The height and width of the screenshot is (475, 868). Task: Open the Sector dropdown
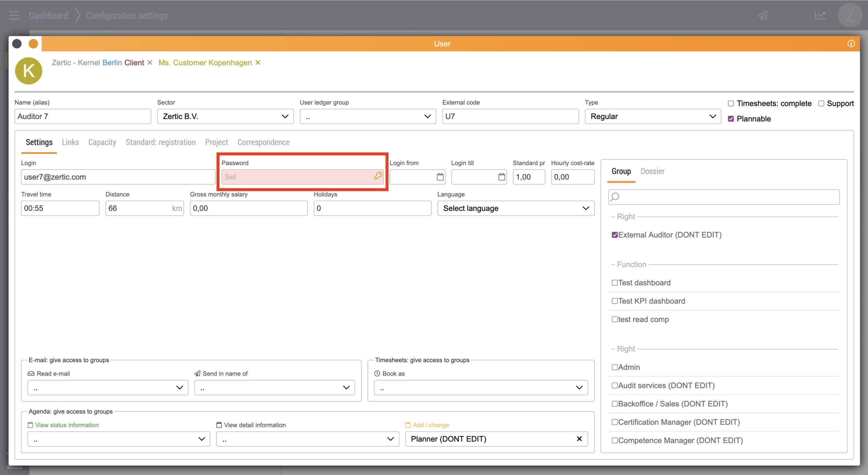[225, 116]
